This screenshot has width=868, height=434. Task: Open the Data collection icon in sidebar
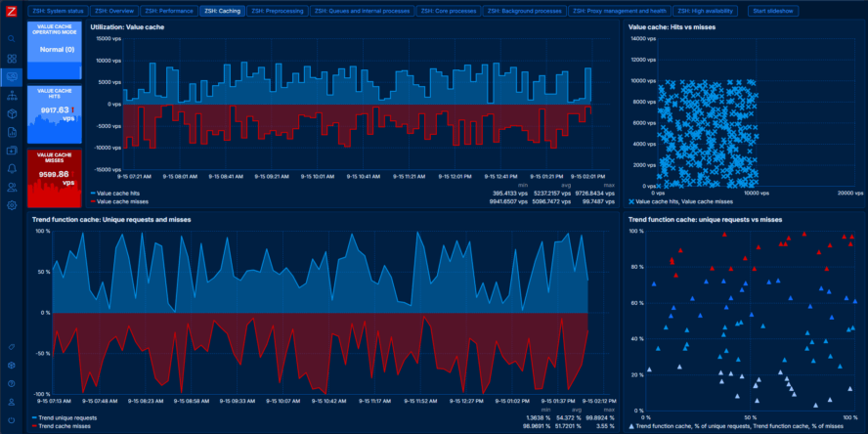tap(12, 150)
